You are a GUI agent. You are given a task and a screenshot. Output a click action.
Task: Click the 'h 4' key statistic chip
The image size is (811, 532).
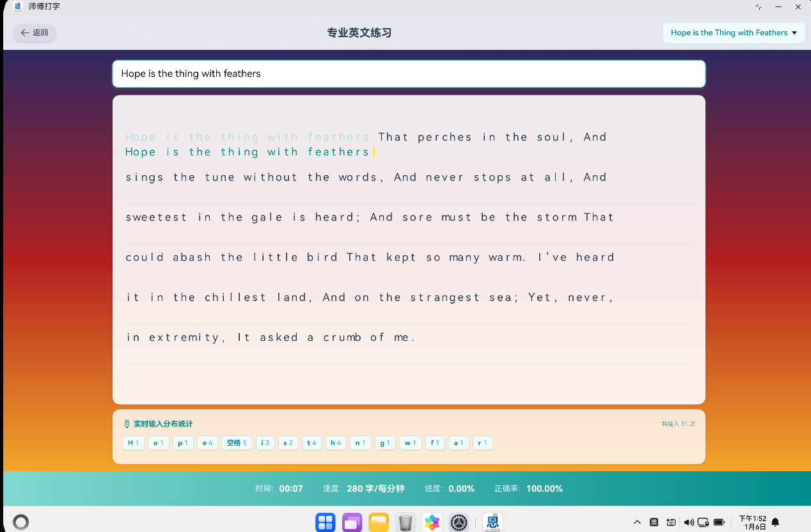click(336, 443)
